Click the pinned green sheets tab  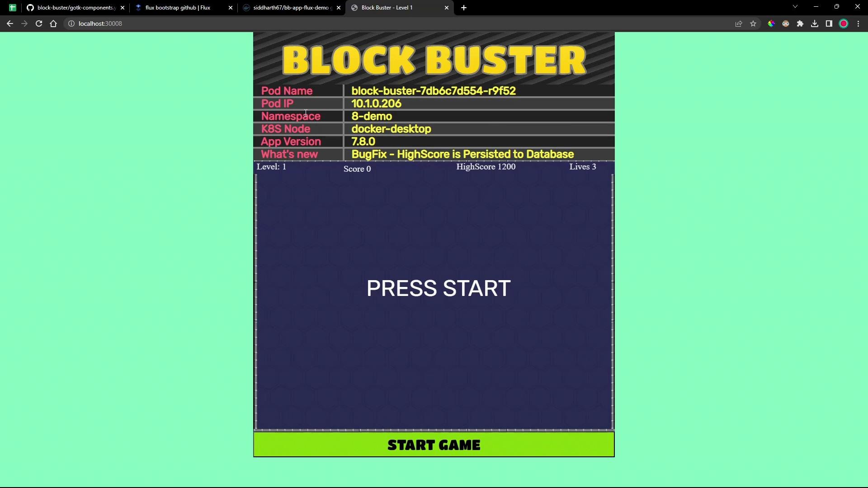(13, 8)
